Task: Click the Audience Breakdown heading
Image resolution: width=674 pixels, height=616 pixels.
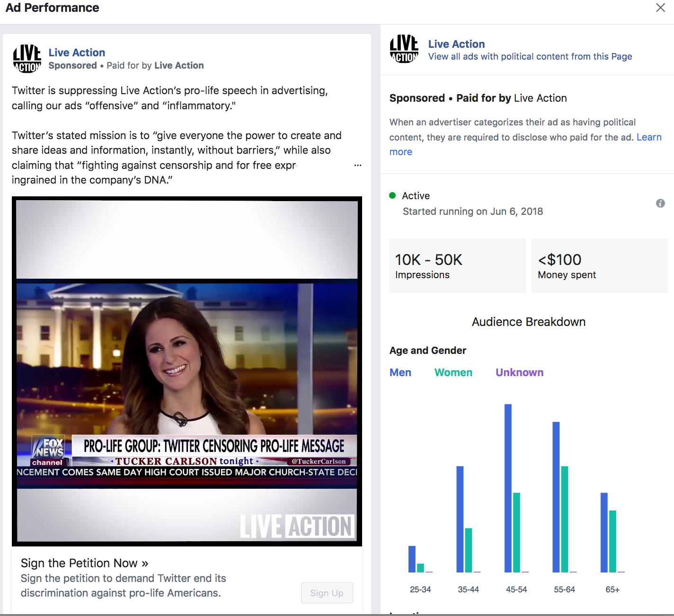Action: 529,322
